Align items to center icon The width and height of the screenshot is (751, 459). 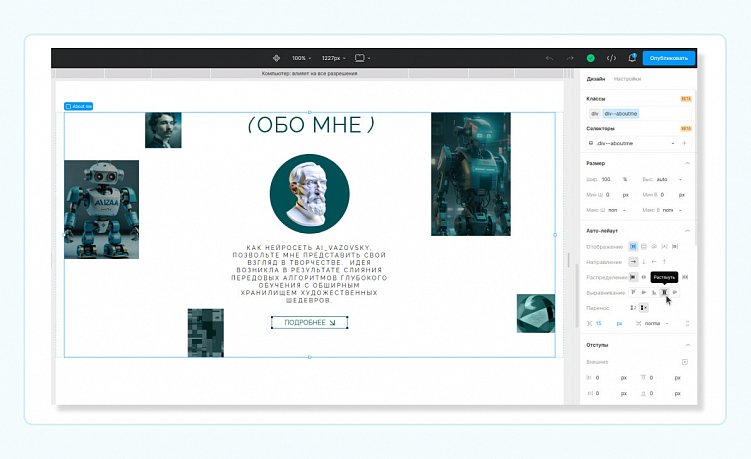644,292
